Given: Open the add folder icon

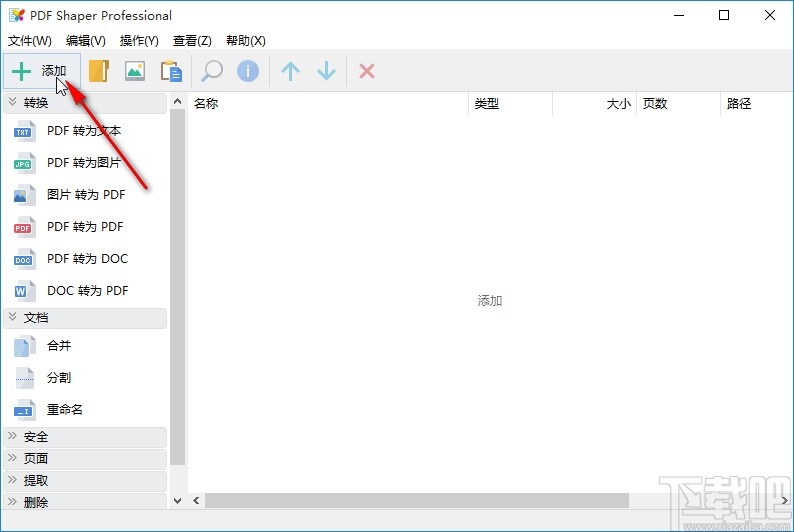Looking at the screenshot, I should [x=99, y=71].
